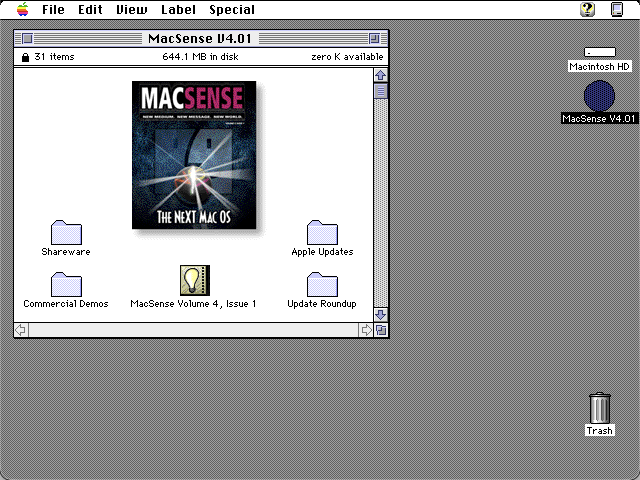640x480 pixels.
Task: Click the scroll left arrow
Action: click(x=21, y=330)
